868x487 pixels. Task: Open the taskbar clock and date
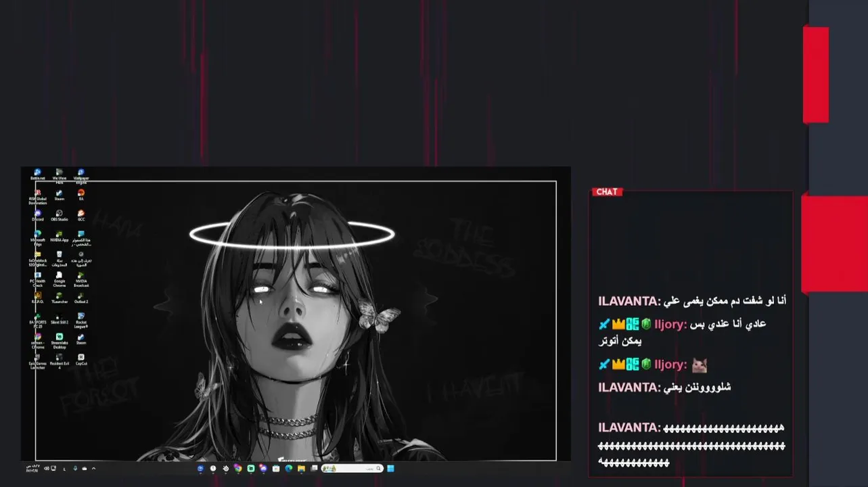[x=32, y=468]
